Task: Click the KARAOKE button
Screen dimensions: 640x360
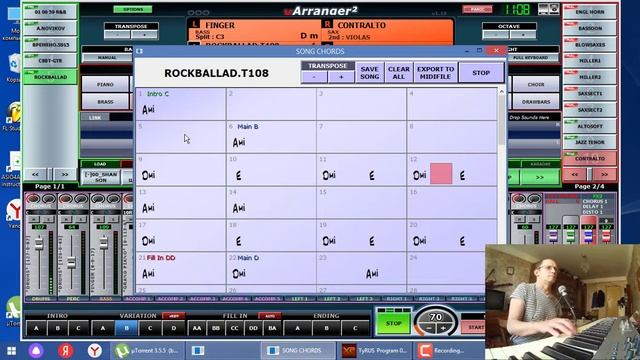Action: (x=540, y=164)
